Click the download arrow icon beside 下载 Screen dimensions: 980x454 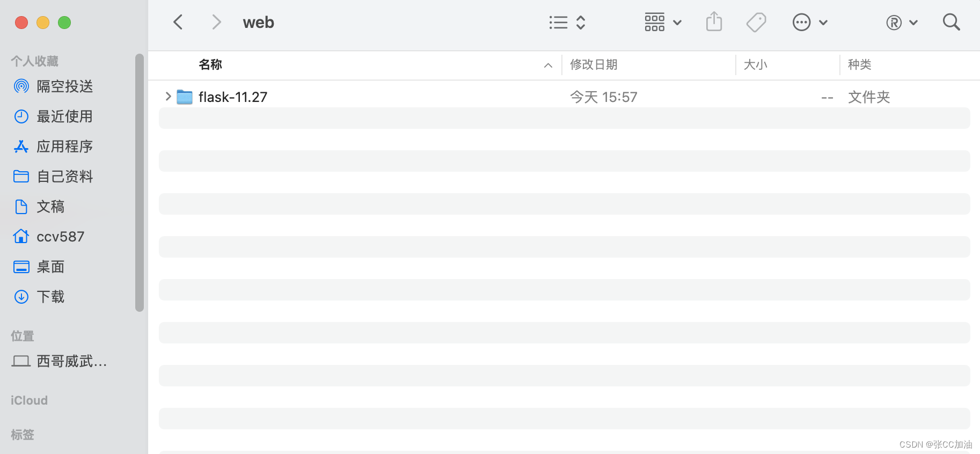click(x=21, y=297)
